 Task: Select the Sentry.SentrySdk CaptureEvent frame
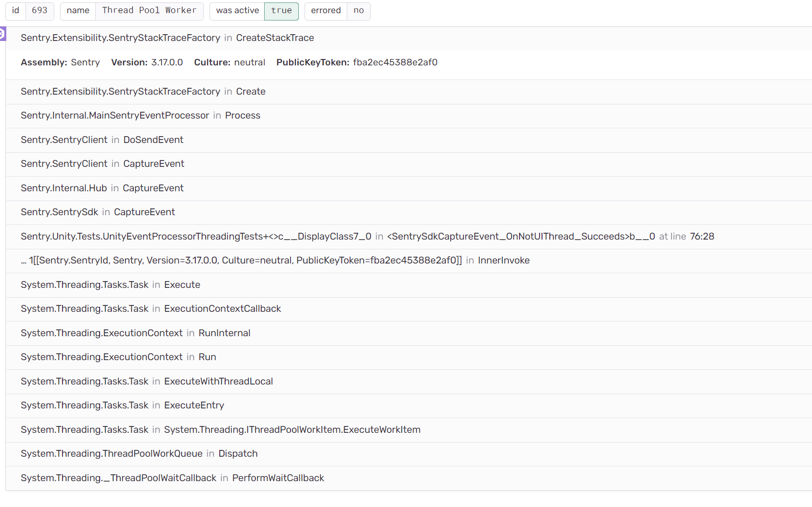98,212
